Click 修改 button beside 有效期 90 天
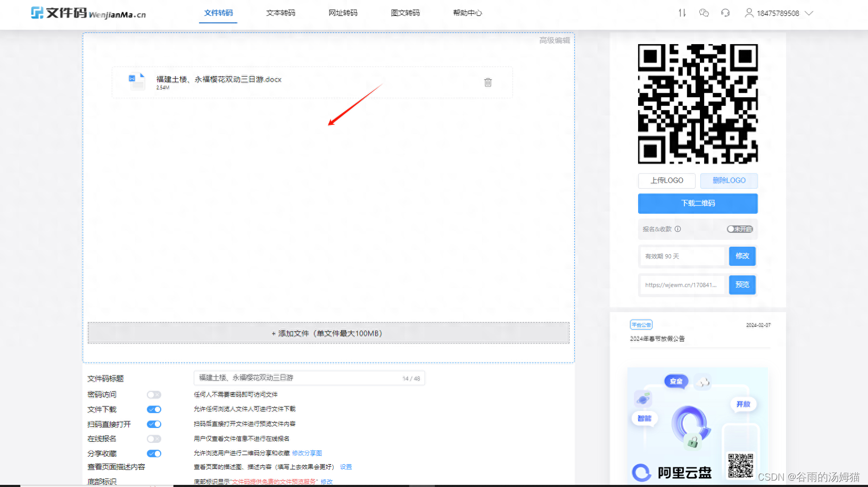868x487 pixels. (742, 256)
